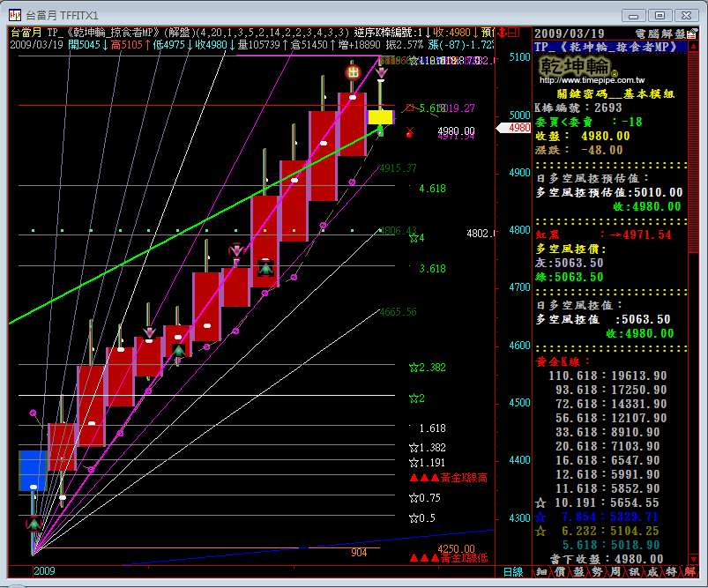708x588 pixels.
Task: Click the yellow box on the latest candle
Action: coord(381,117)
